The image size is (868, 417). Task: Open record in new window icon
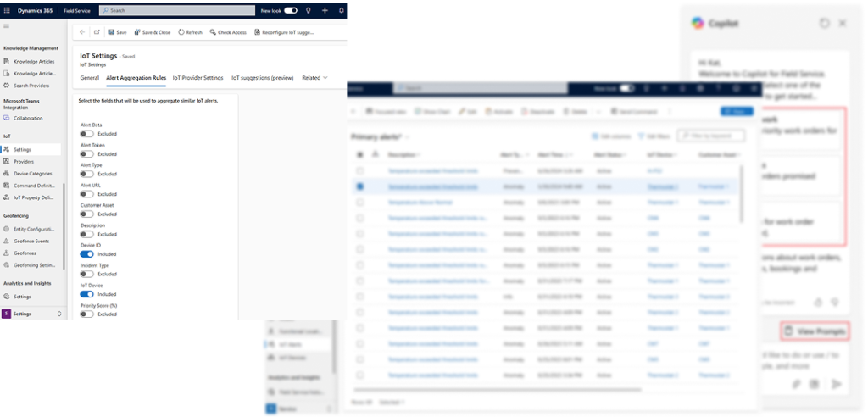click(97, 32)
